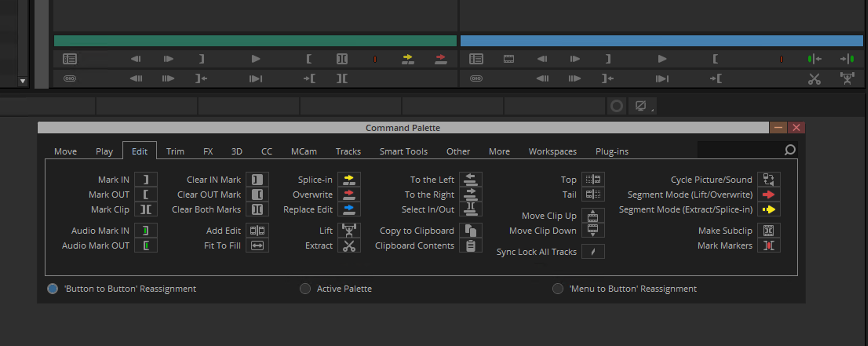Enable the Active Palette radio option

tap(305, 289)
